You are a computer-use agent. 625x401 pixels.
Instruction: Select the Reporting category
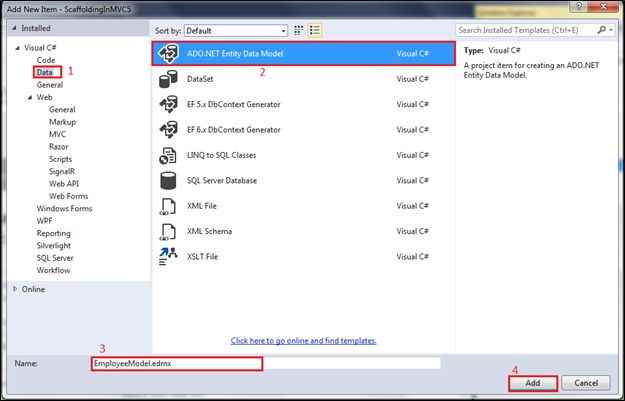(x=53, y=233)
